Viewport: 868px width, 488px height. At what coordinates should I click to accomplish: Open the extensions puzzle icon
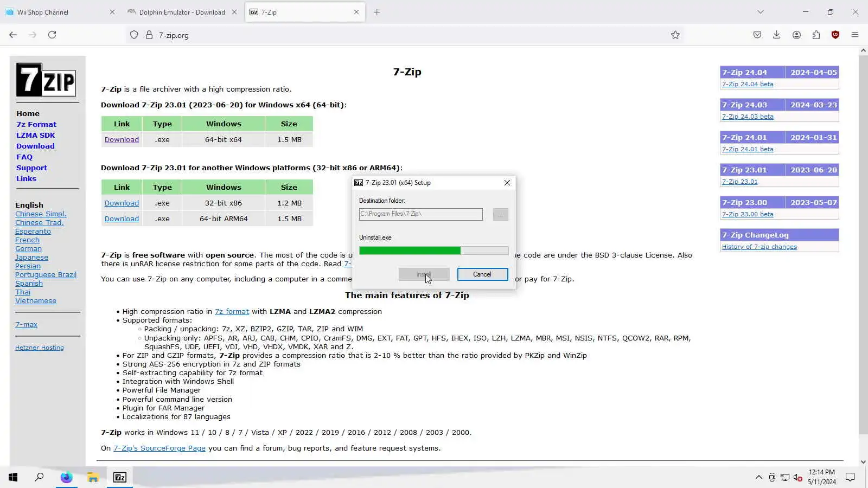[x=816, y=35]
